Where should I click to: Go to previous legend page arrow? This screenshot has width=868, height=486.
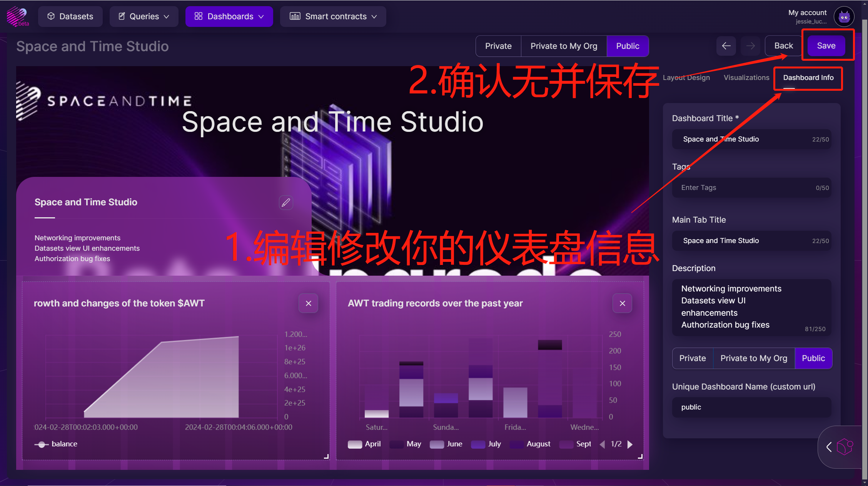pos(602,444)
